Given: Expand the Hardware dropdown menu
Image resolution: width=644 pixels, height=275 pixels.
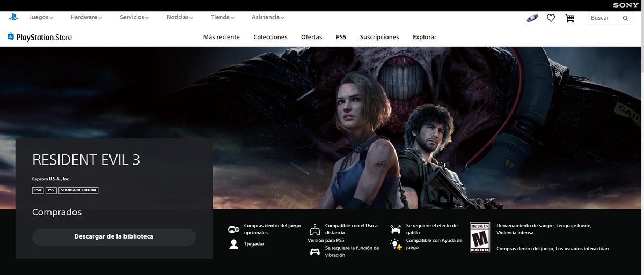Looking at the screenshot, I should [86, 17].
